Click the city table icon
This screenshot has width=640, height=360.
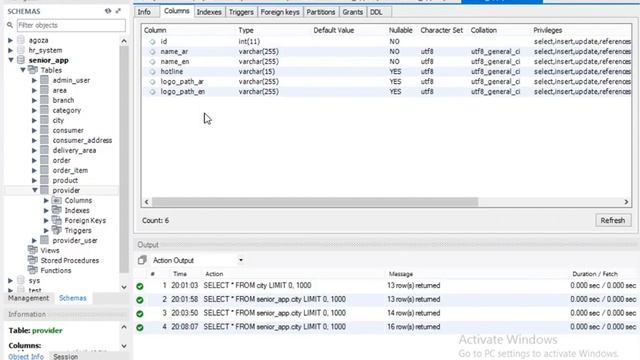pos(44,120)
